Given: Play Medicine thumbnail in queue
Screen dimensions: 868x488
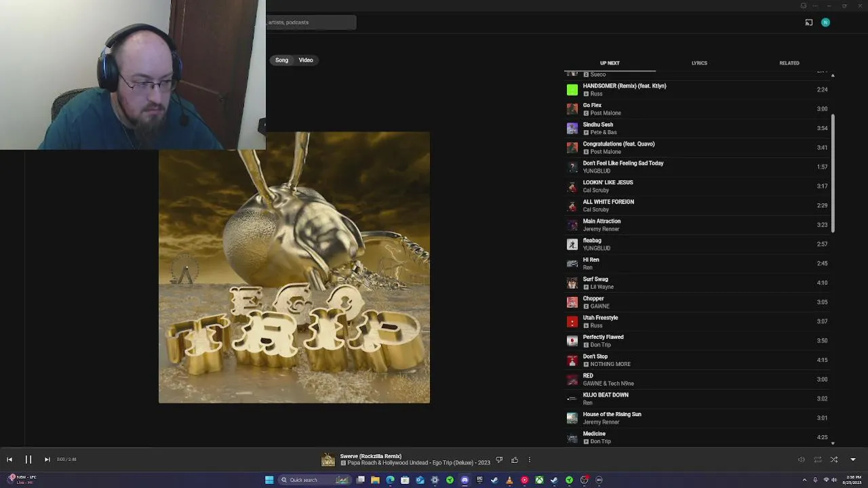Looking at the screenshot, I should pyautogui.click(x=572, y=437).
